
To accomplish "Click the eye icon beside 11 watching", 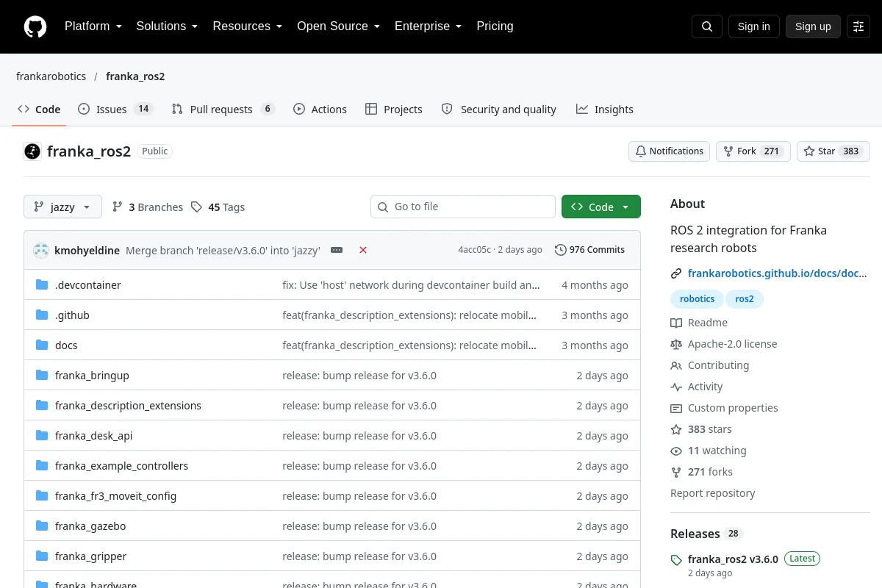I will (676, 451).
